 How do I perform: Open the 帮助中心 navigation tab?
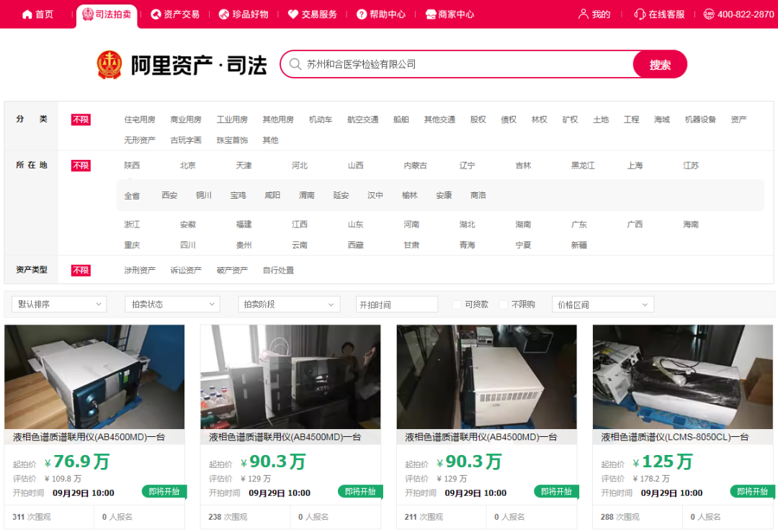(x=381, y=14)
